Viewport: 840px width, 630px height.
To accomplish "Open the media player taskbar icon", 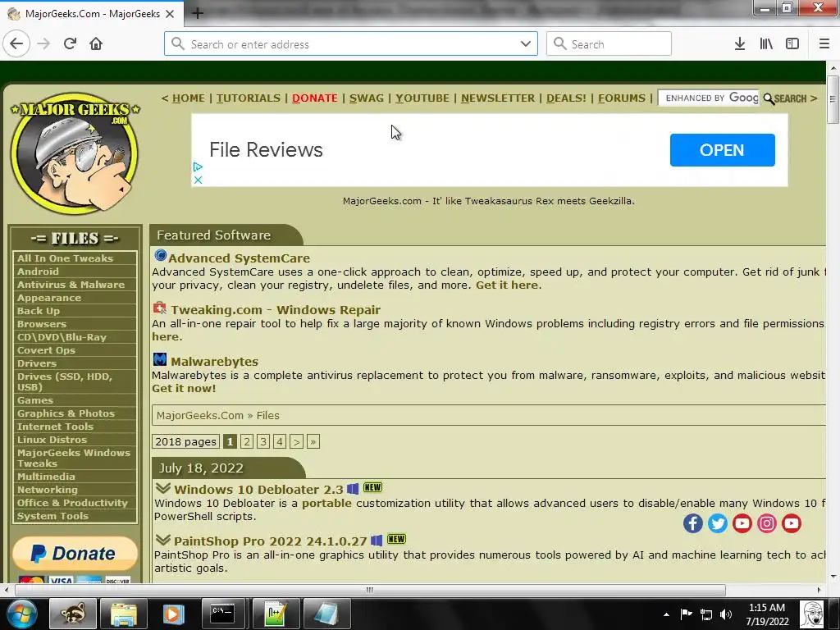I will tap(172, 614).
